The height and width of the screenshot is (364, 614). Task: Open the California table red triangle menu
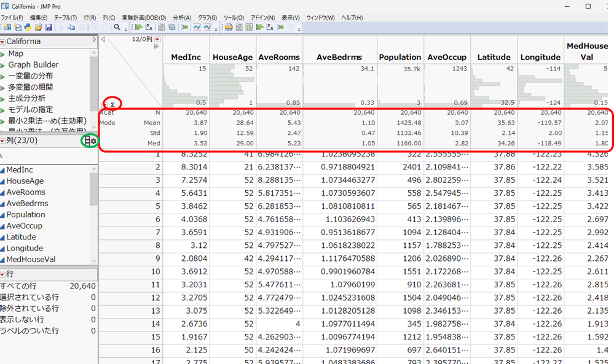pyautogui.click(x=2, y=42)
